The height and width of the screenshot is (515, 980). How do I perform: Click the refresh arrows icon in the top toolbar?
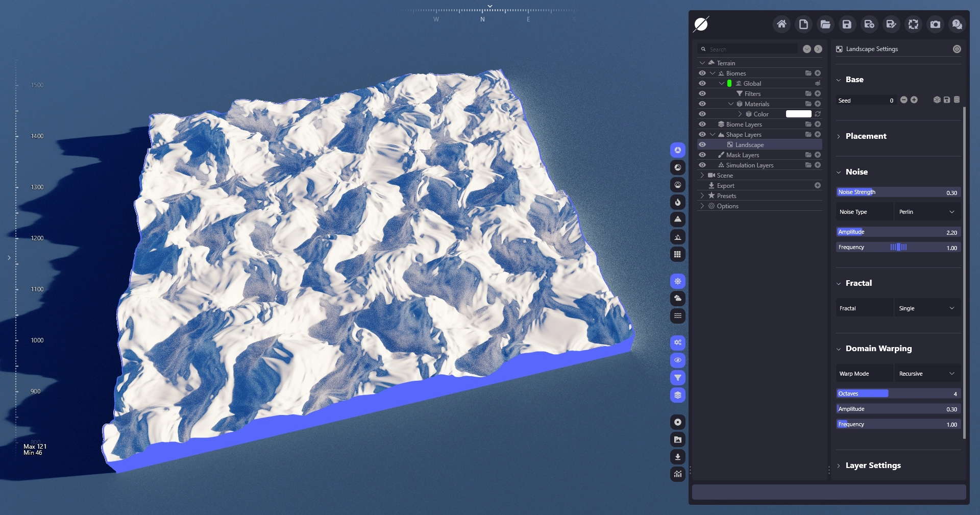(x=913, y=24)
